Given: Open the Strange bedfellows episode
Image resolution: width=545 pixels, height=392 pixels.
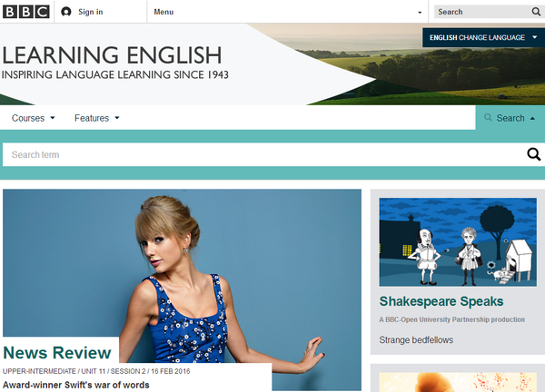Looking at the screenshot, I should (x=416, y=339).
